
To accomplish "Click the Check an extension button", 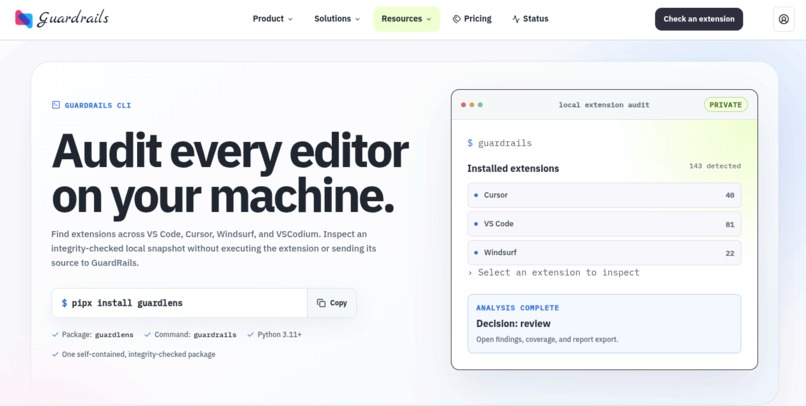I will coord(699,19).
